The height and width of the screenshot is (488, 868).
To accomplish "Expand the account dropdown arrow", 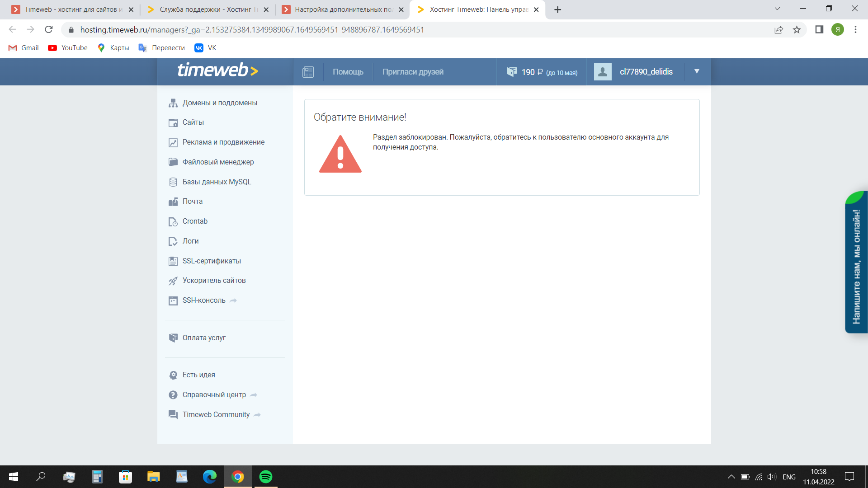I will pos(697,71).
